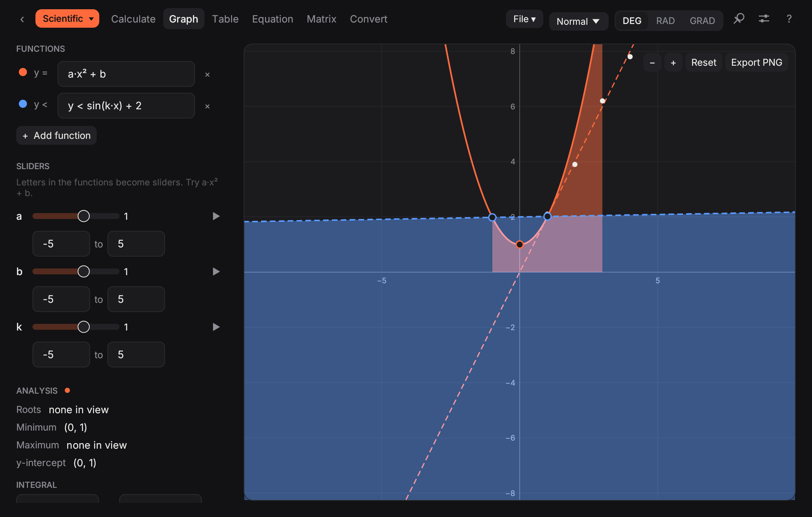The height and width of the screenshot is (517, 812).
Task: Switch to the Calculate tab
Action: point(133,19)
